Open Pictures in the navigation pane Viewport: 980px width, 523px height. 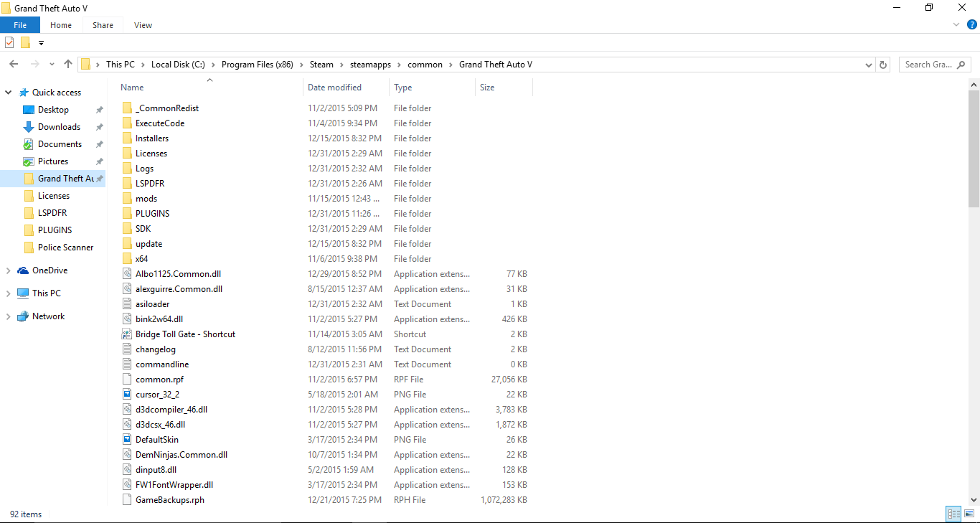53,161
